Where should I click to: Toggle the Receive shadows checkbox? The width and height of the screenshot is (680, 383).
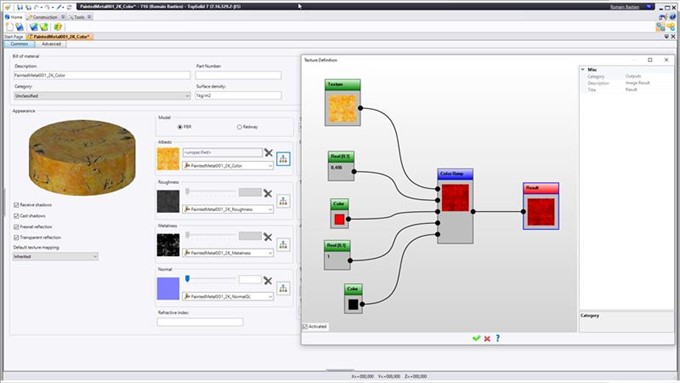16,205
